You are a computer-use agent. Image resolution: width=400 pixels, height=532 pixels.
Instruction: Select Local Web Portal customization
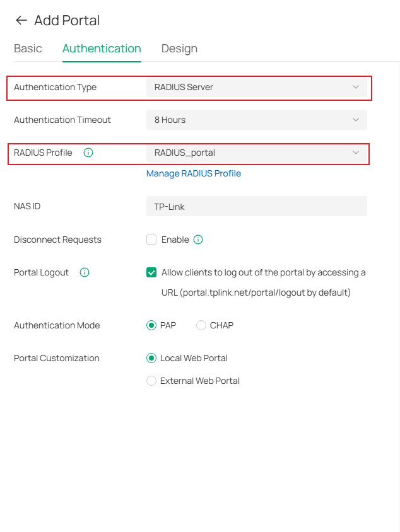151,358
